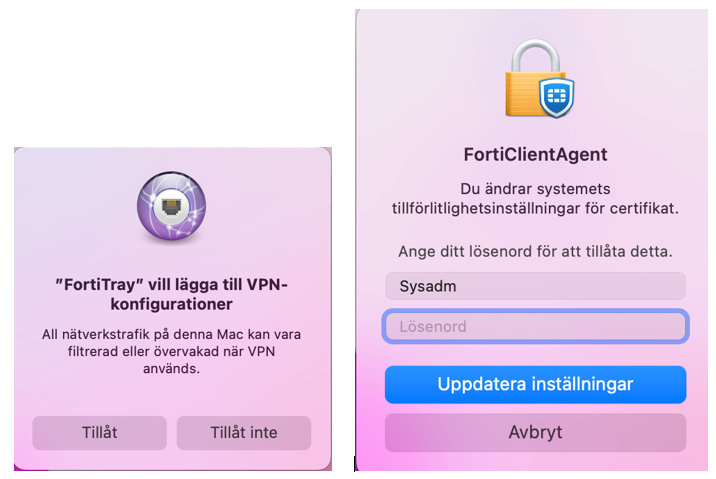Screen dimensions: 716x479
Task: Click "konfigurationer" in the VPN dialog heading
Action: pyautogui.click(x=171, y=303)
